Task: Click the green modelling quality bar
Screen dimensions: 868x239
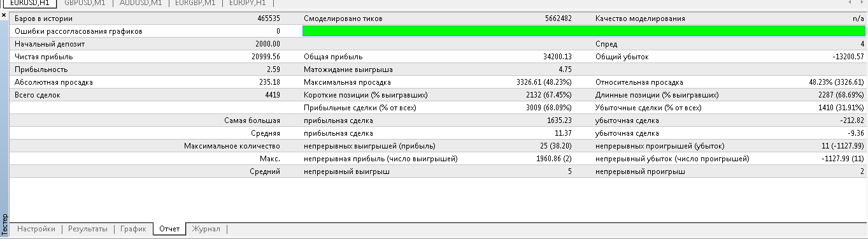Action: pyautogui.click(x=584, y=31)
